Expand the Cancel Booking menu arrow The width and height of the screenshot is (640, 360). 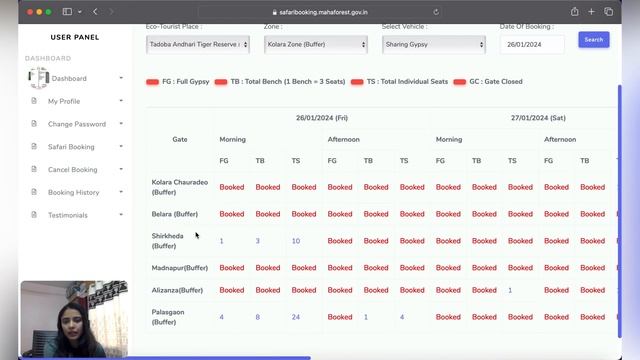coord(121,169)
